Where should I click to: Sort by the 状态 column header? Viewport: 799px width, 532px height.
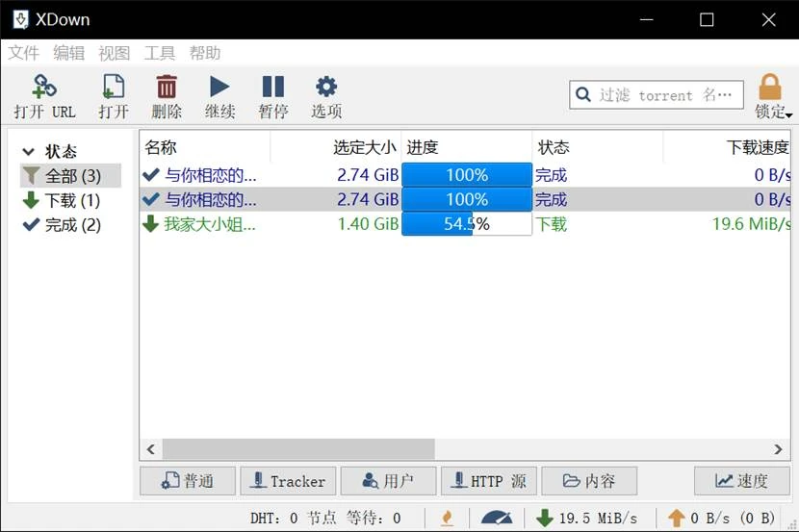coord(598,147)
